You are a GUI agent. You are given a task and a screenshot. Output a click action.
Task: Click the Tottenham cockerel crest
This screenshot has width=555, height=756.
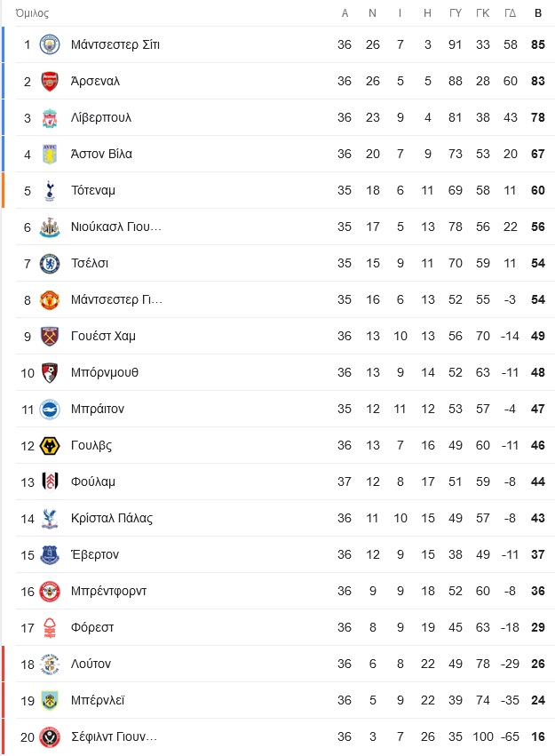coord(50,191)
